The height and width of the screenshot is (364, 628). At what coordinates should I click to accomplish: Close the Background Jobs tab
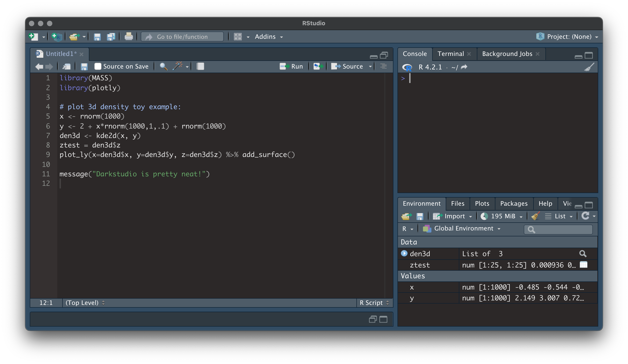(x=537, y=54)
